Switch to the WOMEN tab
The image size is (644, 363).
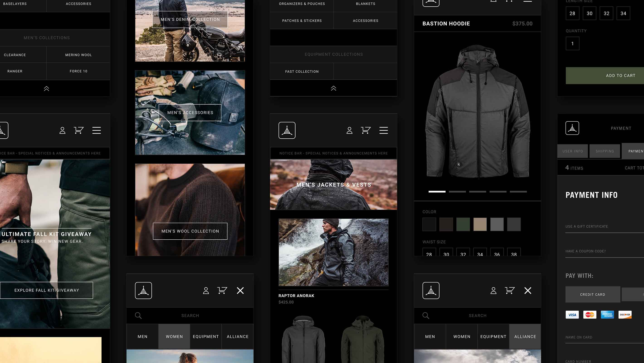[x=174, y=336]
